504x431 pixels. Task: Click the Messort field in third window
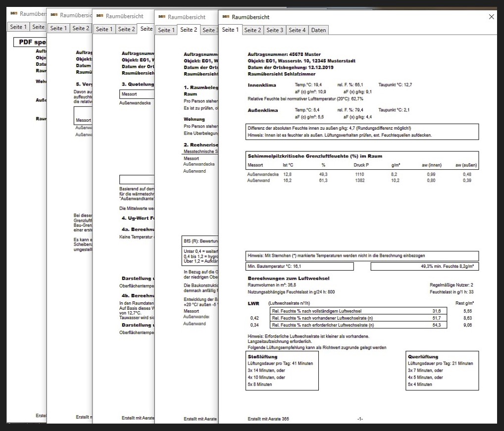click(137, 94)
